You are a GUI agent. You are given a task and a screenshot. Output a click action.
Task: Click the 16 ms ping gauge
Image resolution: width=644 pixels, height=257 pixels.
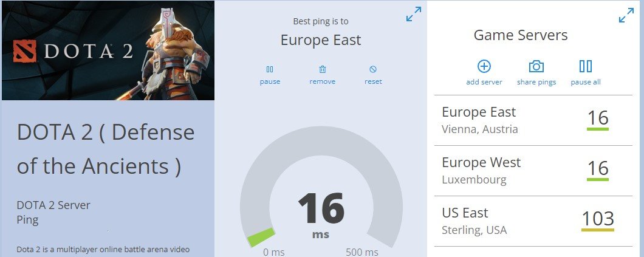[321, 210]
